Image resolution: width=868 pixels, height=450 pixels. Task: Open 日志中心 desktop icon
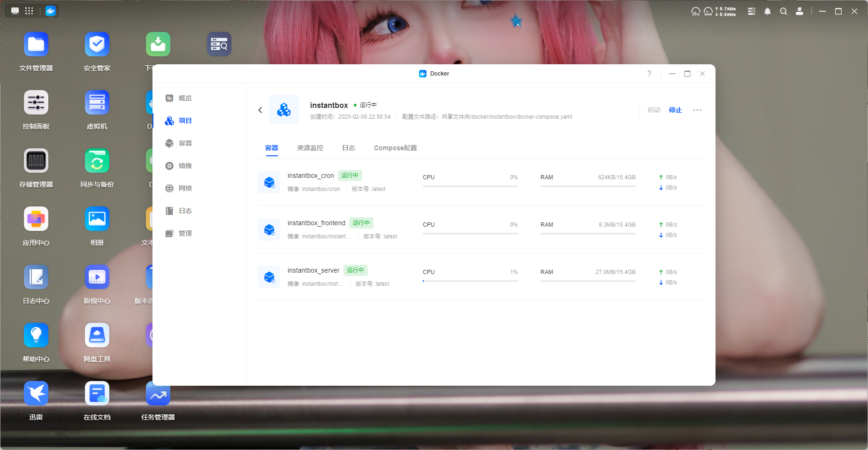[x=36, y=277]
